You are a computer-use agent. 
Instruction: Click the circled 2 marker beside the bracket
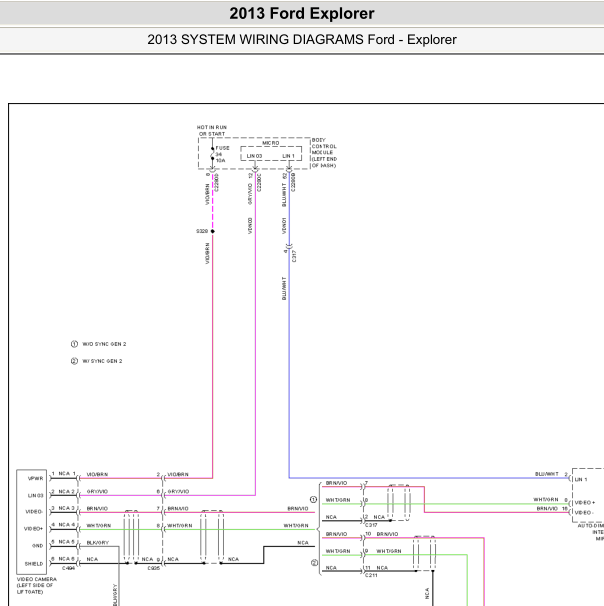(314, 563)
